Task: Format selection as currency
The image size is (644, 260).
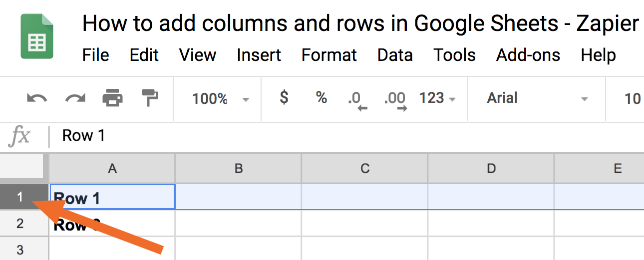Action: (284, 97)
